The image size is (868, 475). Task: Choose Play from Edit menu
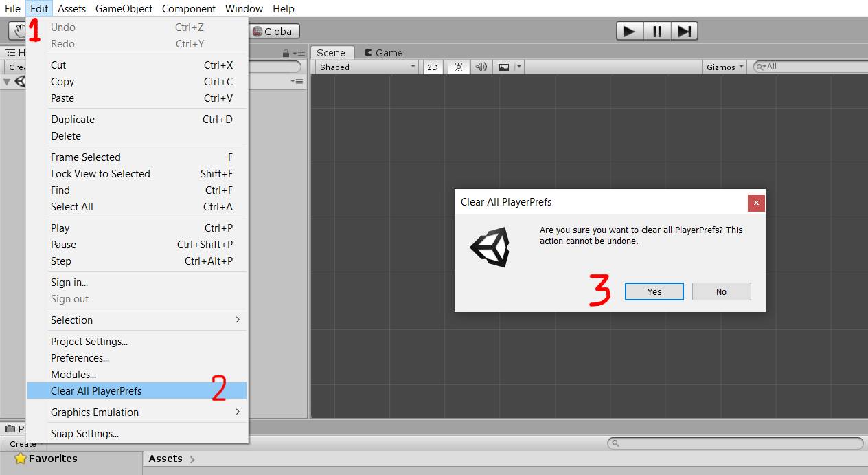tap(137, 228)
